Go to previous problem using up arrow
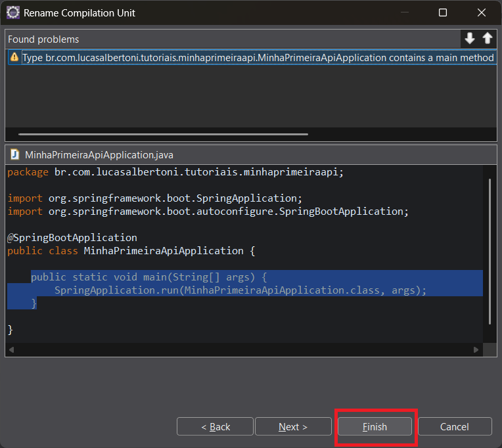This screenshot has width=502, height=448. pos(487,39)
